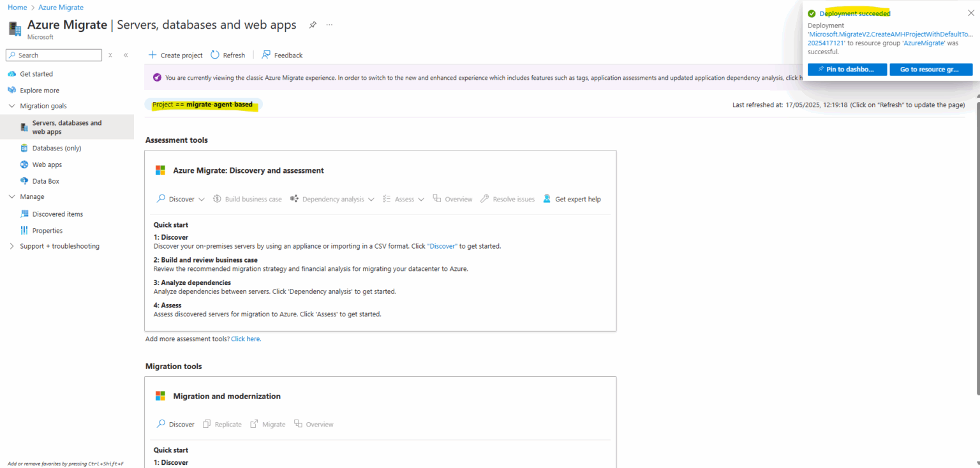Open the assessment Discover dropdown

(x=181, y=199)
